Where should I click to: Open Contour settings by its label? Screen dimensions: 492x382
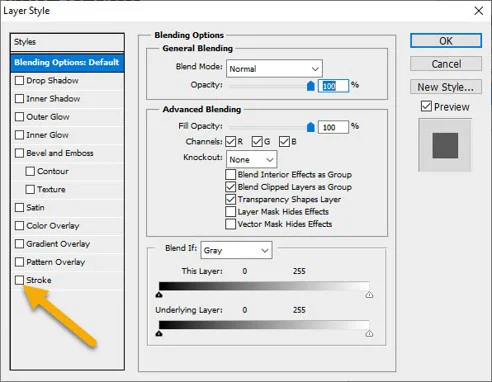click(x=53, y=171)
